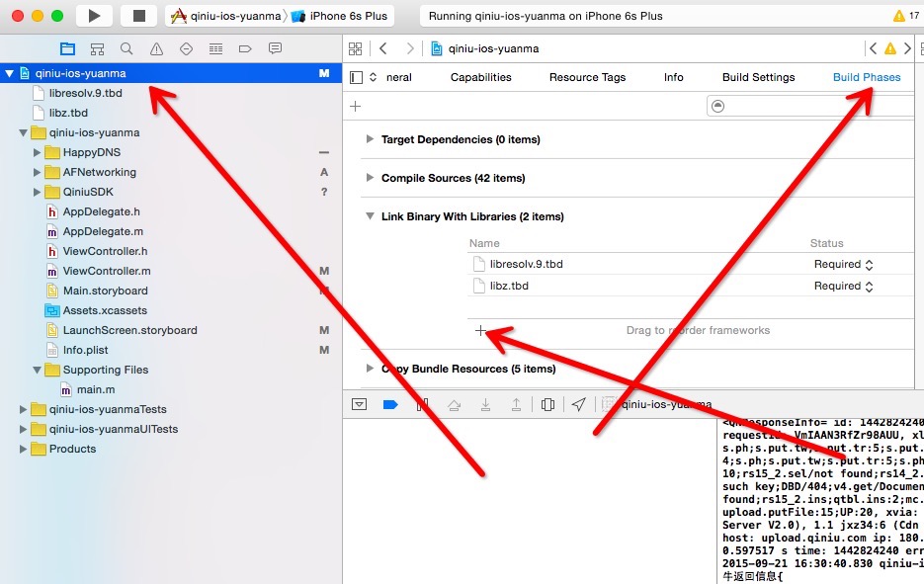Expand the qiniu-ios-yuanmaTests group
Image resolution: width=924 pixels, height=584 pixels.
[x=23, y=409]
